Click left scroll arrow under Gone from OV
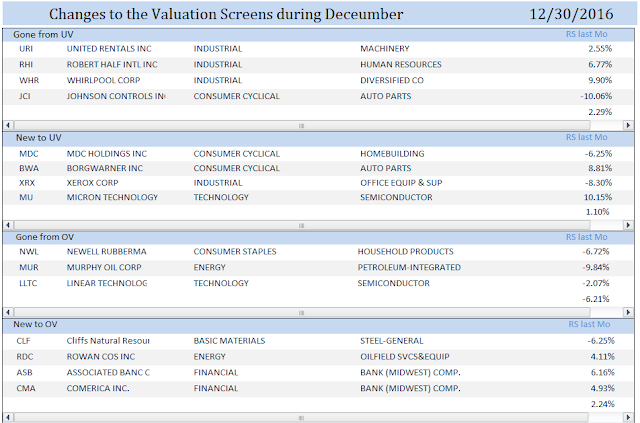 point(8,312)
